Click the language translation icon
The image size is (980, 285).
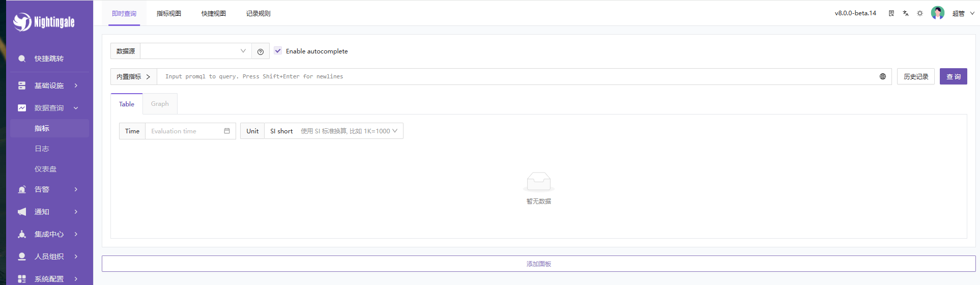906,13
